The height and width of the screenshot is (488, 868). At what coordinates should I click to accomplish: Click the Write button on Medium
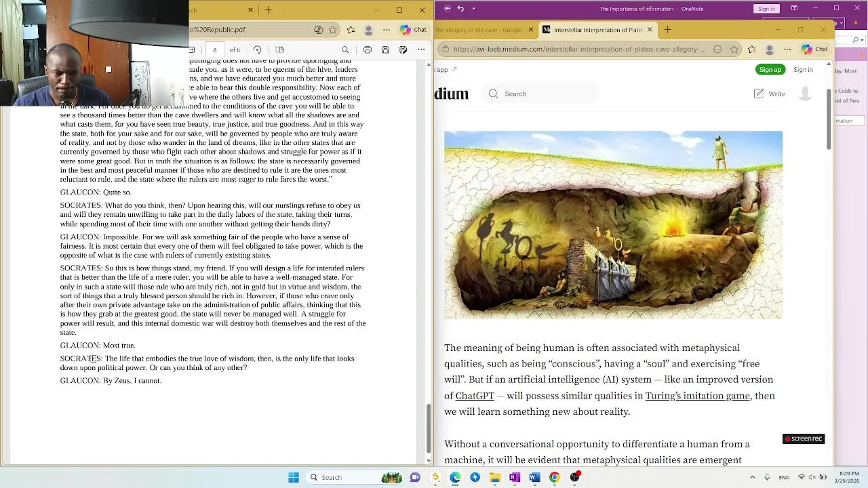coord(770,94)
